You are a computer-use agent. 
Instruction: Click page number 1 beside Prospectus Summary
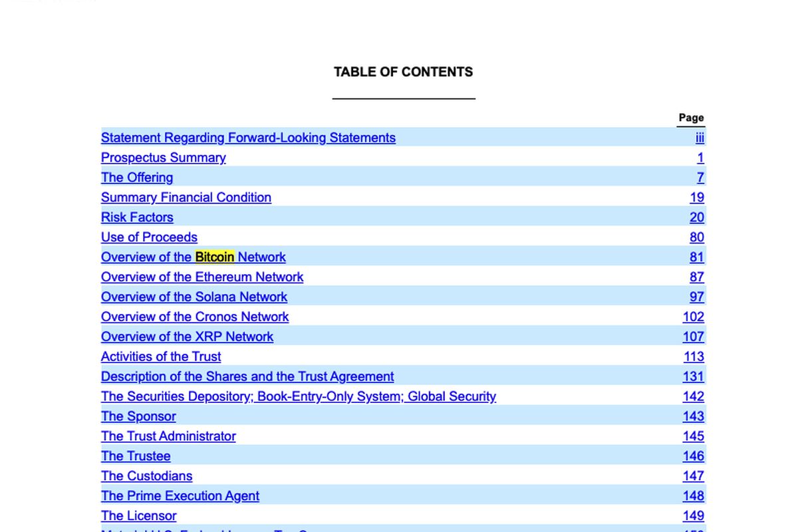pos(700,158)
